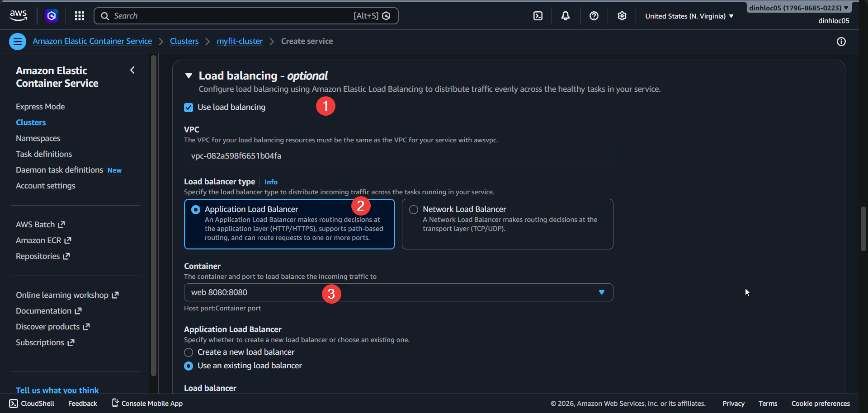Open the United States (N. Virginia) region dropdown
The width and height of the screenshot is (868, 413).
tap(689, 16)
